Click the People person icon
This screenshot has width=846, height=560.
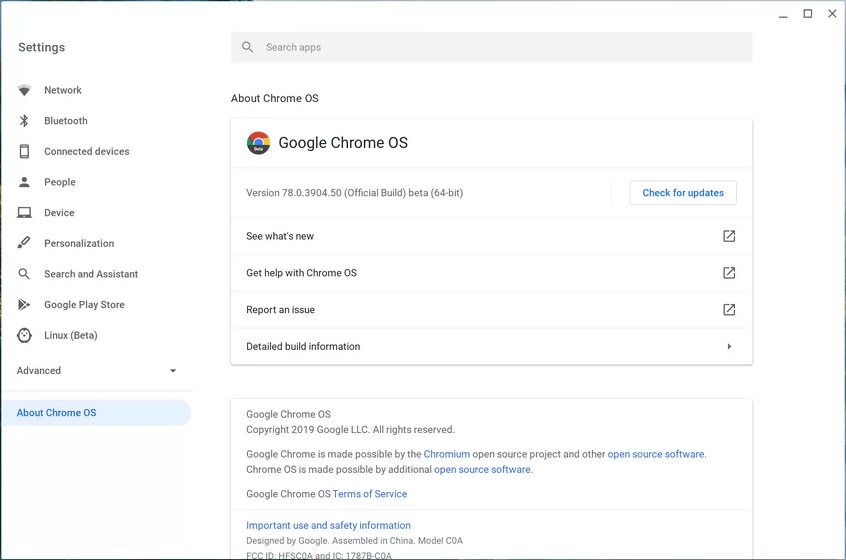pos(24,182)
